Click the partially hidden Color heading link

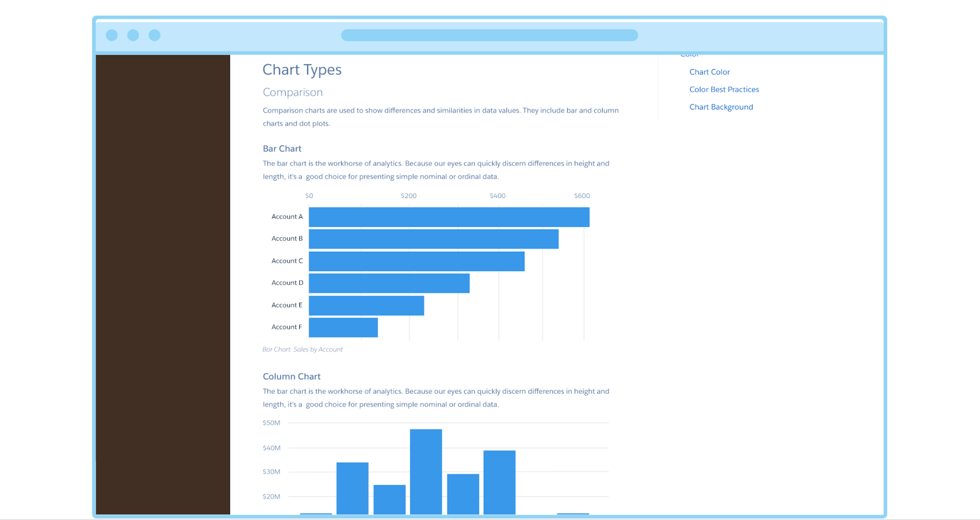pyautogui.click(x=689, y=55)
